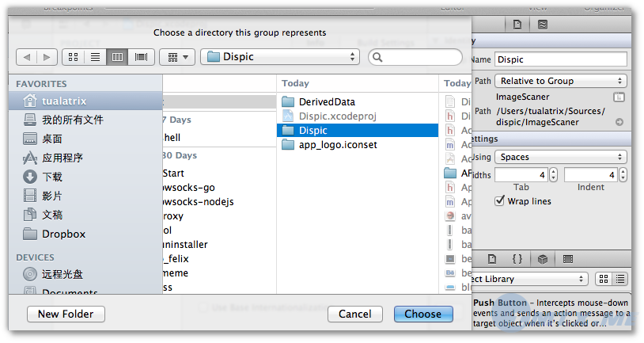Open the Dispic location popup menu
Screen dimensions: 644x343
click(280, 57)
